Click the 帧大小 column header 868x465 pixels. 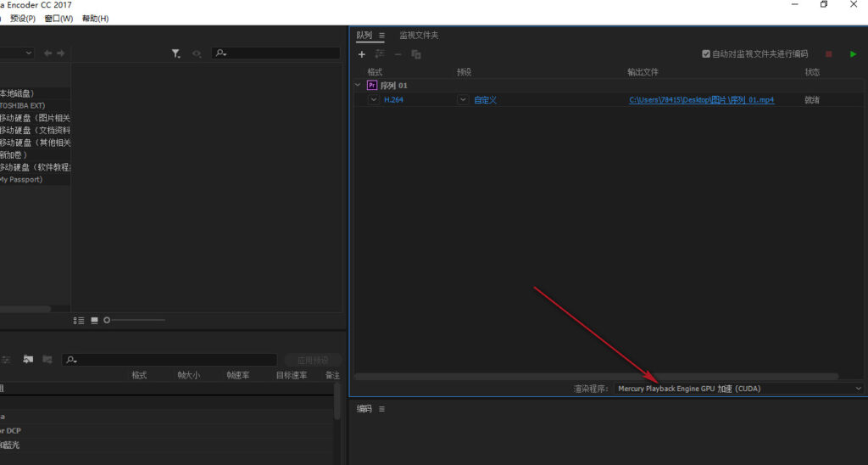coord(189,375)
